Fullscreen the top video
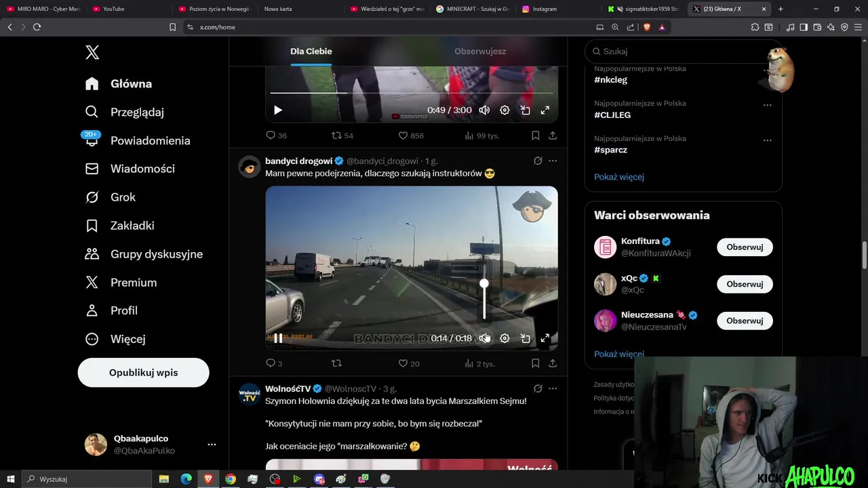This screenshot has height=488, width=868. (x=545, y=110)
